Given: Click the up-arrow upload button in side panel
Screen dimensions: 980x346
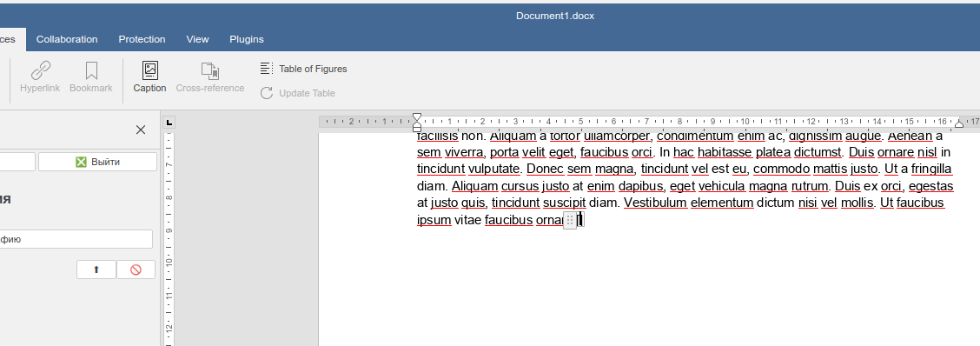Looking at the screenshot, I should click(x=96, y=269).
